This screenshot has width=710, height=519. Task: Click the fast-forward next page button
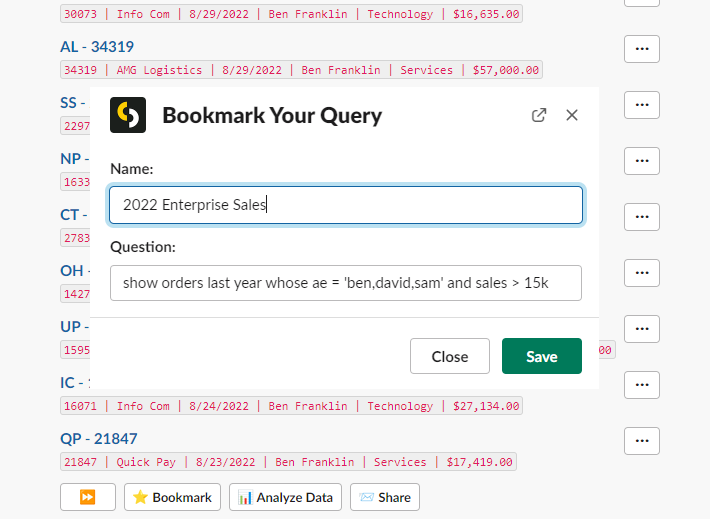(88, 497)
